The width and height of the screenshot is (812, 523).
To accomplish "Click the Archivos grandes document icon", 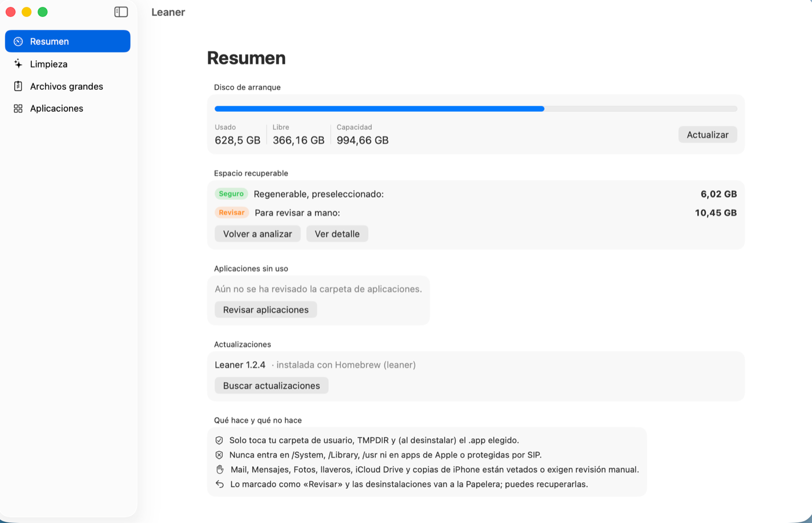I will coord(18,86).
